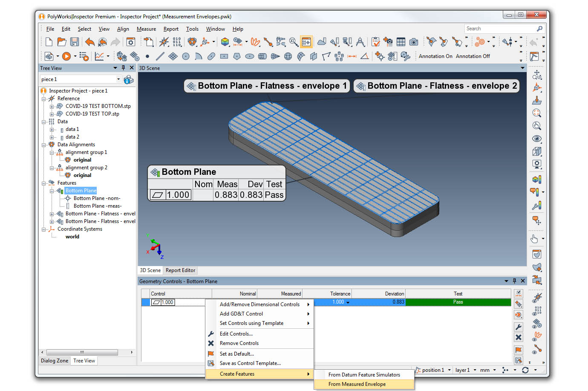Open the options window gear icon
Screen dimensions: 588x391
pos(131,42)
